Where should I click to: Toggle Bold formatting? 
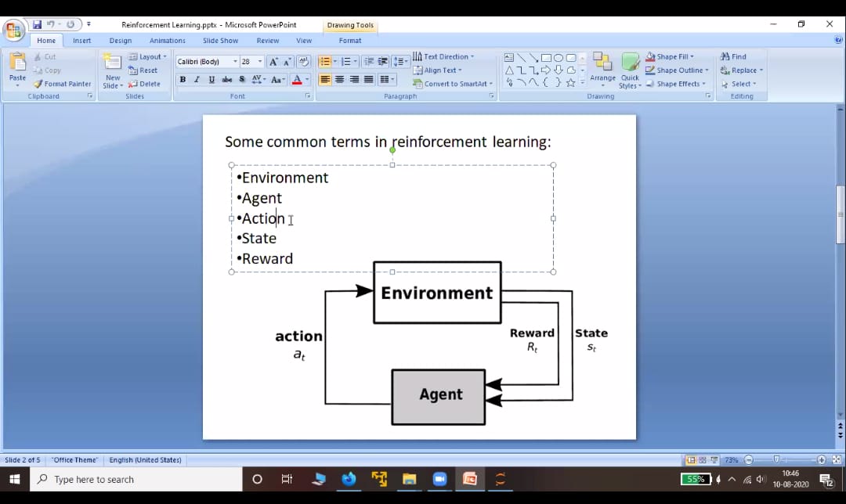tap(183, 80)
